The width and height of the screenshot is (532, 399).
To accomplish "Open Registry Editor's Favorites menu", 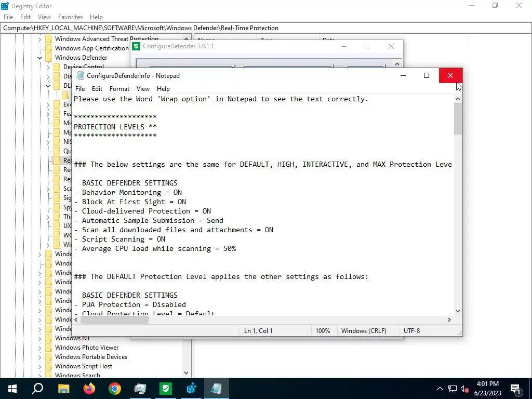I will [70, 17].
